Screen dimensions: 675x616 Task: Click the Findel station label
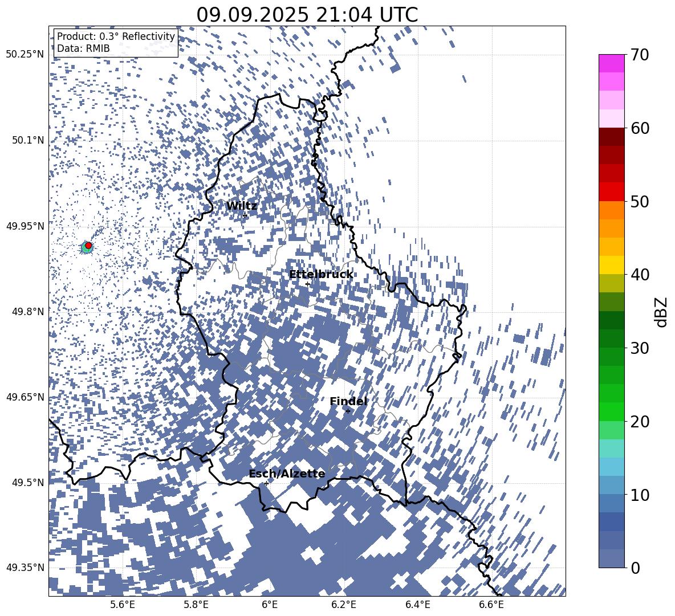click(348, 401)
